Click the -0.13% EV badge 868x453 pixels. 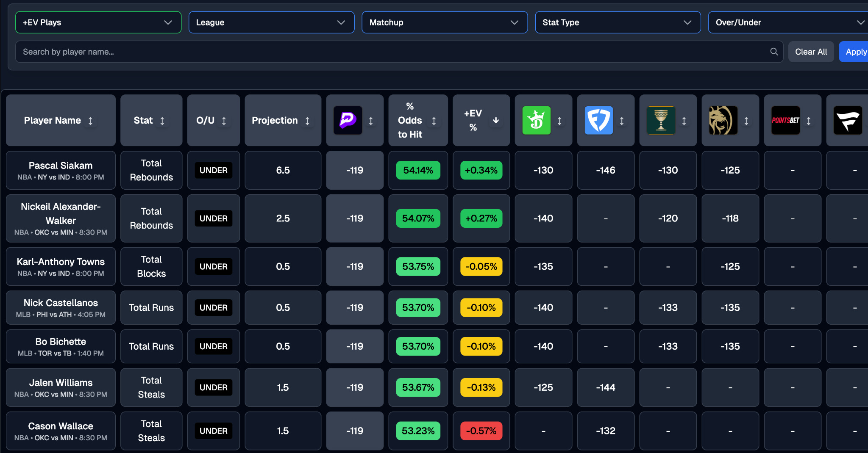(x=481, y=387)
